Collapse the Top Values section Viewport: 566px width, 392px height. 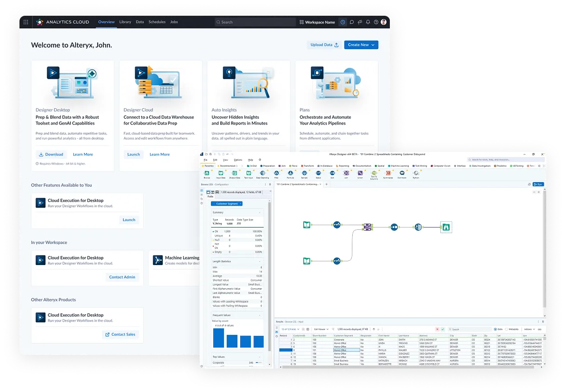259,357
